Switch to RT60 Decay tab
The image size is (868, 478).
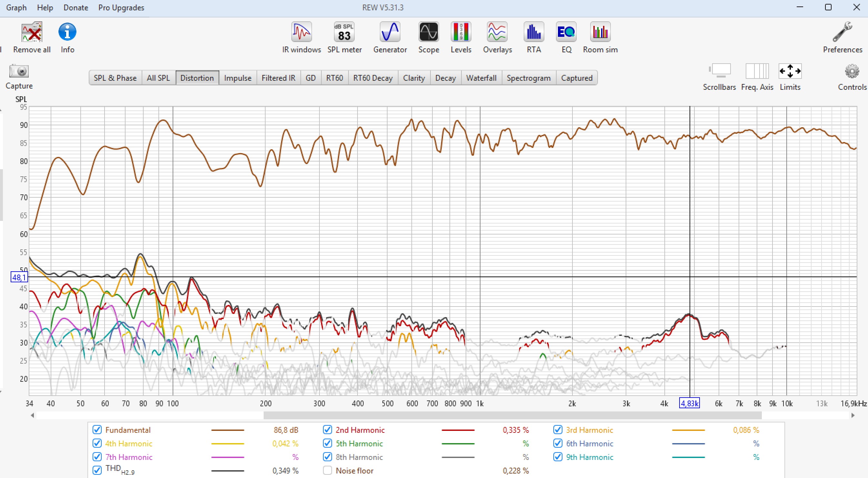coord(373,78)
